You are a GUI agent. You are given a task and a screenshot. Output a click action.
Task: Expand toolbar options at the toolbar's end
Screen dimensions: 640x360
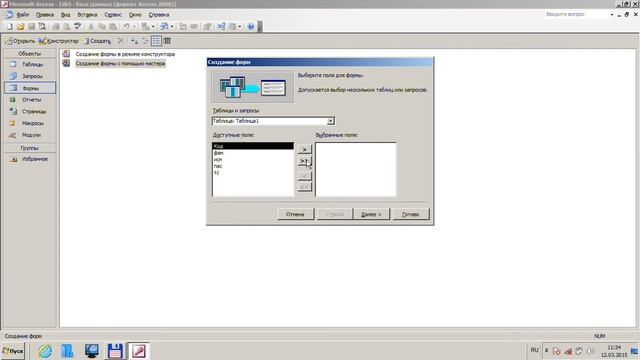tap(260, 27)
